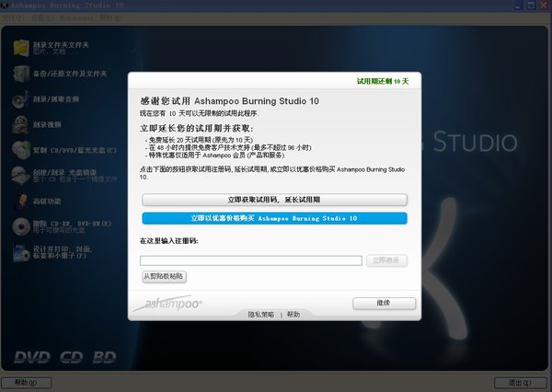This screenshot has width=552, height=392.
Task: Click the 试用期还剩 10 天 trial status text
Action: pyautogui.click(x=383, y=81)
